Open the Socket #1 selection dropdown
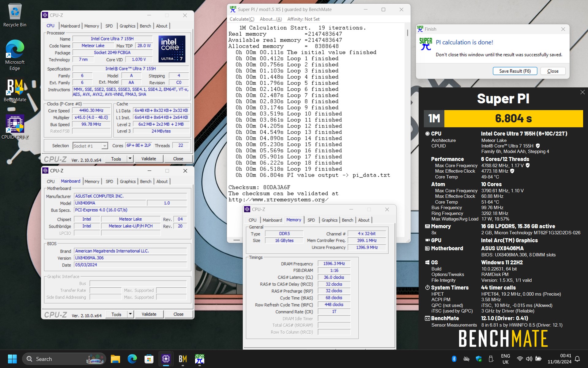588x368 pixels. point(105,146)
